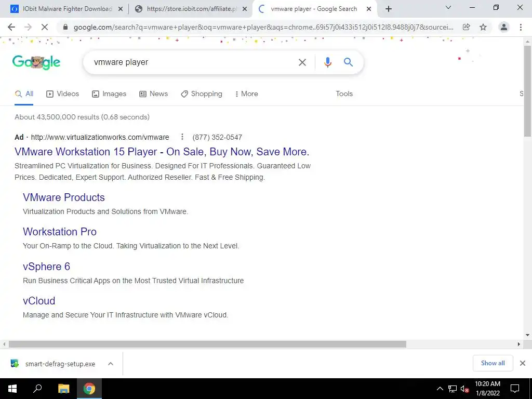532x399 pixels.
Task: Click phone number (877) 352-0547
Action: (217, 137)
